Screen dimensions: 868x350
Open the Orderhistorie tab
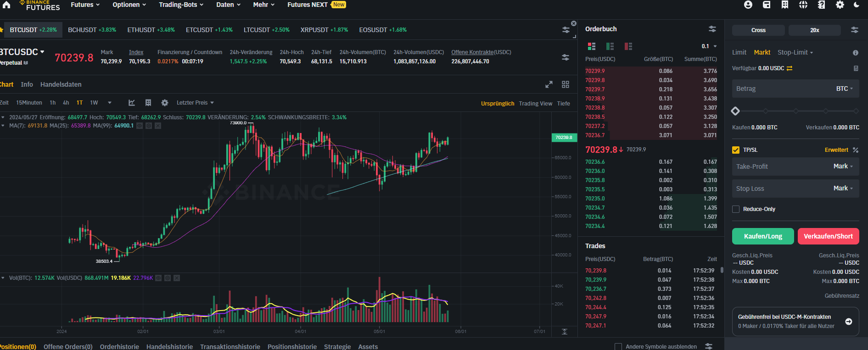click(x=119, y=347)
